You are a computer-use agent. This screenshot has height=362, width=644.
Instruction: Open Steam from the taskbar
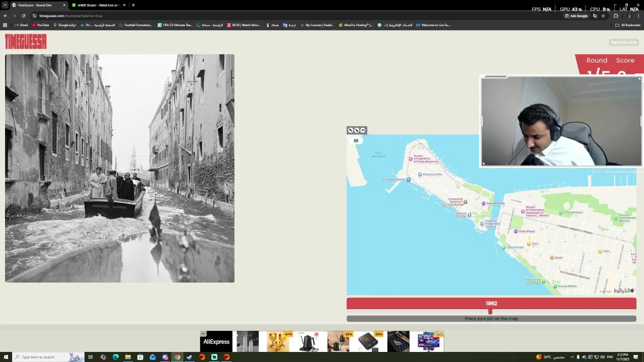coord(190,357)
